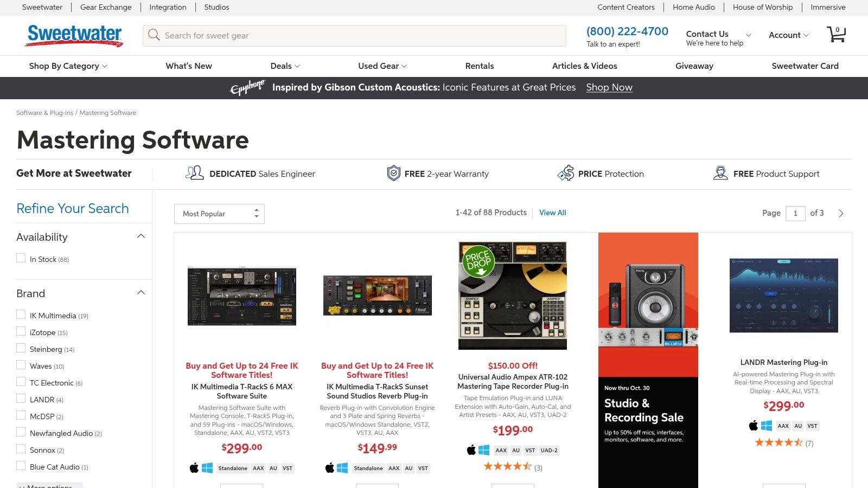
Task: Check the Steinberg brand filter
Action: 21,348
